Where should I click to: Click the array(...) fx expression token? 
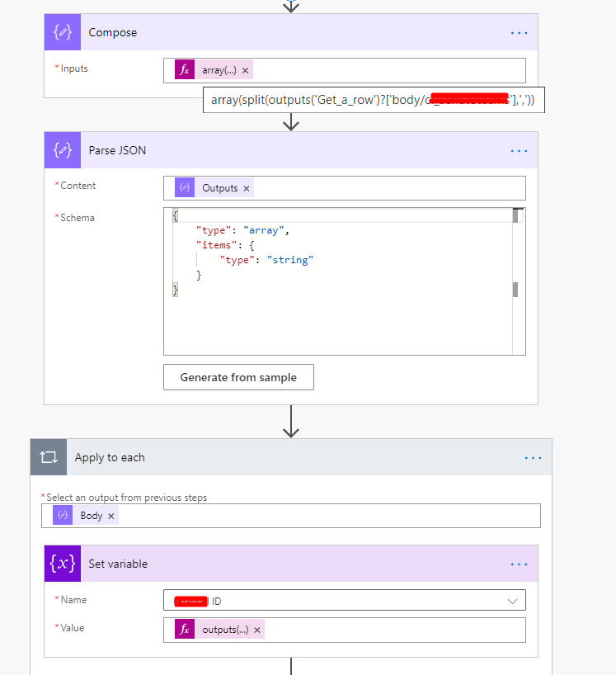pos(219,71)
